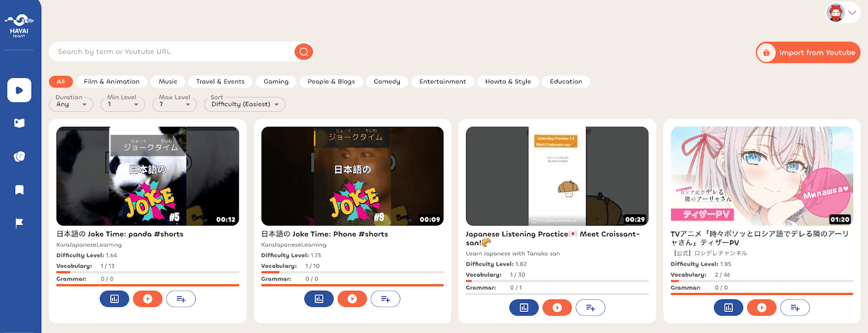Open the anime teaser PV thumbnail
The height and width of the screenshot is (333, 868).
click(x=762, y=176)
